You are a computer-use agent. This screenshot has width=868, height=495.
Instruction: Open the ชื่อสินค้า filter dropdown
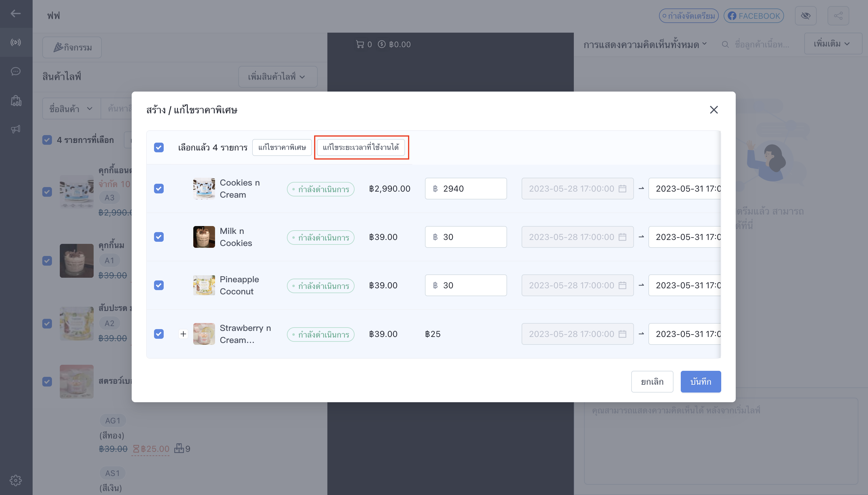pos(71,109)
